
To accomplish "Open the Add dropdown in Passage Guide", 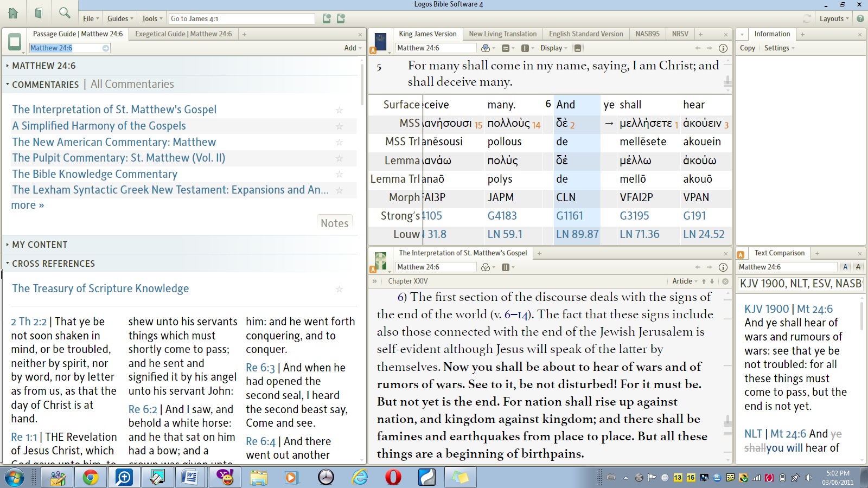I will pos(353,48).
